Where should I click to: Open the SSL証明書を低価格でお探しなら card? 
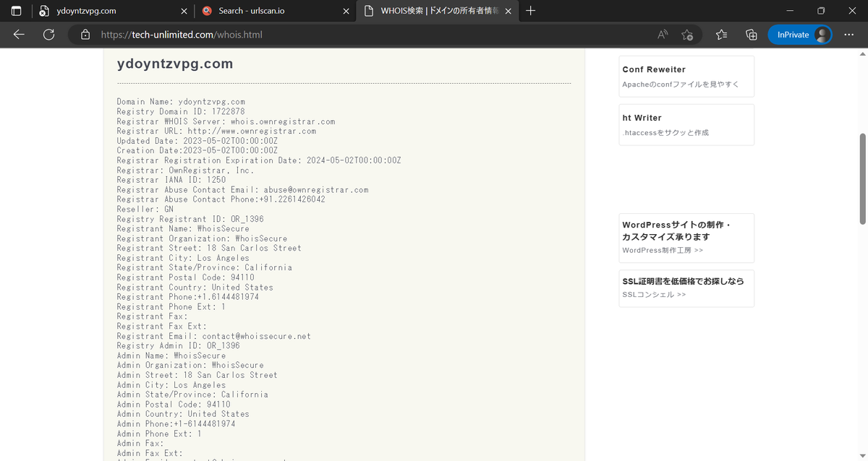686,288
